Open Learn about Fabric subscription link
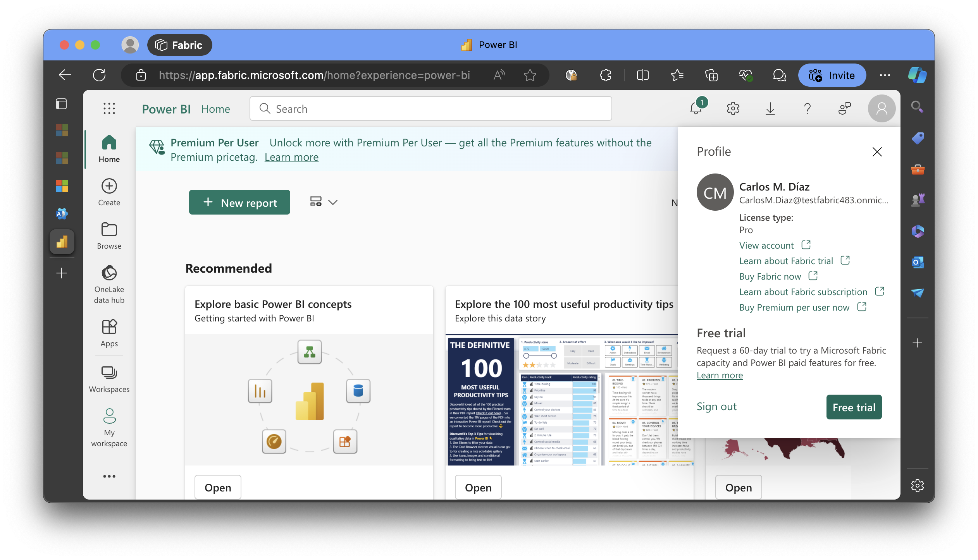The height and width of the screenshot is (560, 978). [812, 292]
